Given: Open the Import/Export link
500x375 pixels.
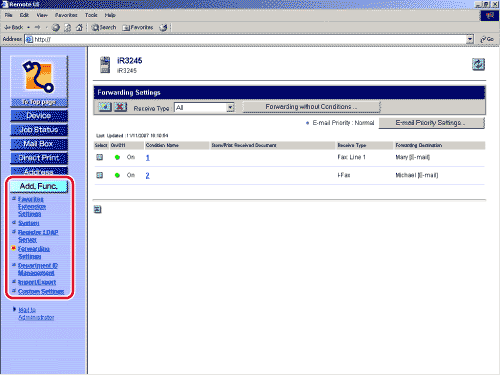Looking at the screenshot, I should (x=37, y=282).
